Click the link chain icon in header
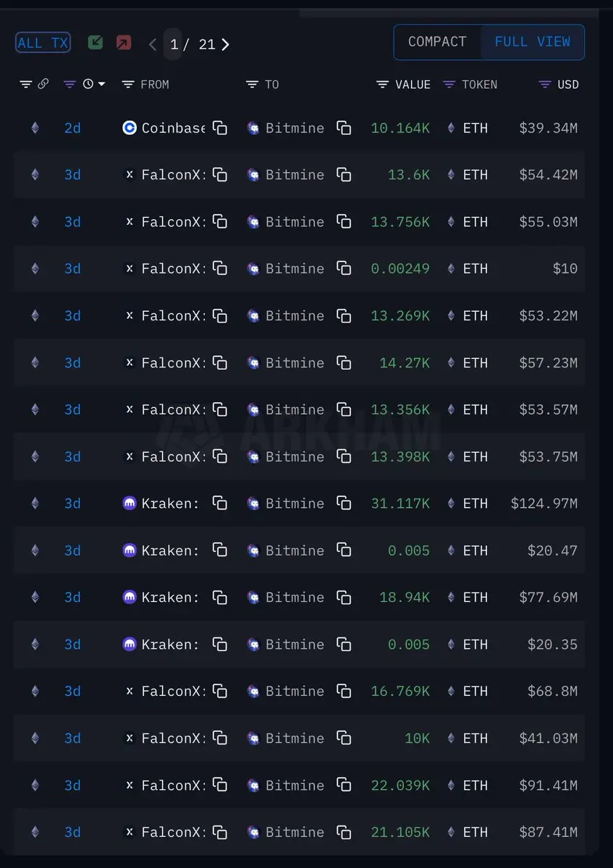Viewport: 613px width, 868px height. click(43, 85)
